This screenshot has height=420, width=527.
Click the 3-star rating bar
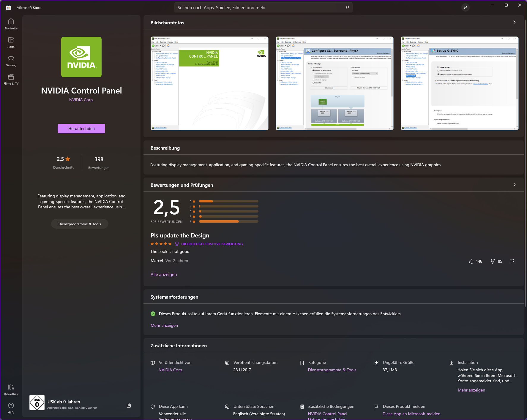pyautogui.click(x=228, y=211)
